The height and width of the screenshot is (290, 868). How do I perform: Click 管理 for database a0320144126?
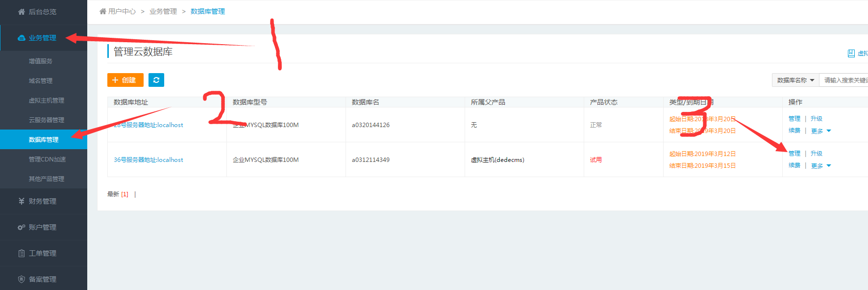coord(794,119)
